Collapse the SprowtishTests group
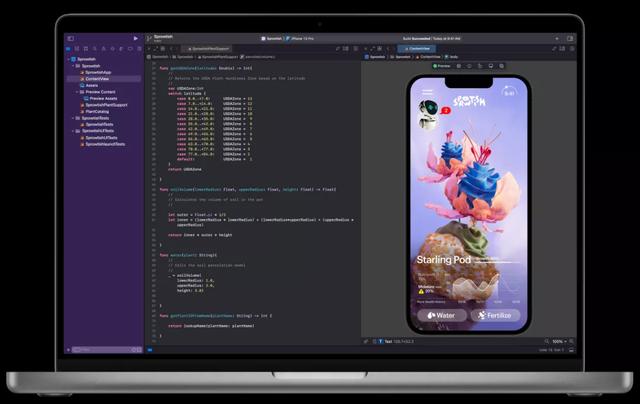Viewport: 640px width, 404px height. pyautogui.click(x=73, y=118)
